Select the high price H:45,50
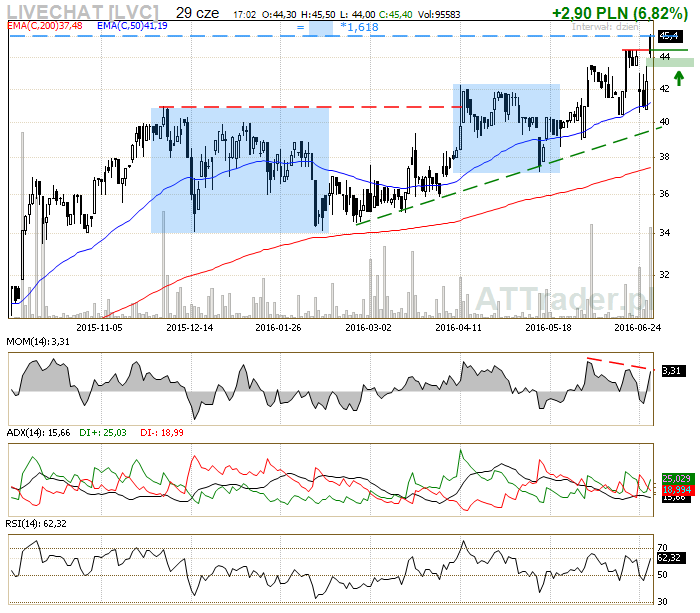Image resolution: width=700 pixels, height=613 pixels. [318, 15]
